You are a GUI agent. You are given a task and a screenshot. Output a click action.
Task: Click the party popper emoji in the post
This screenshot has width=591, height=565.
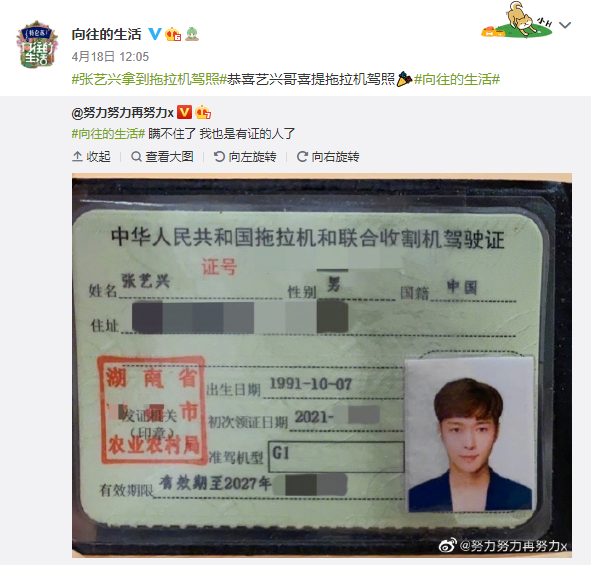pyautogui.click(x=404, y=79)
